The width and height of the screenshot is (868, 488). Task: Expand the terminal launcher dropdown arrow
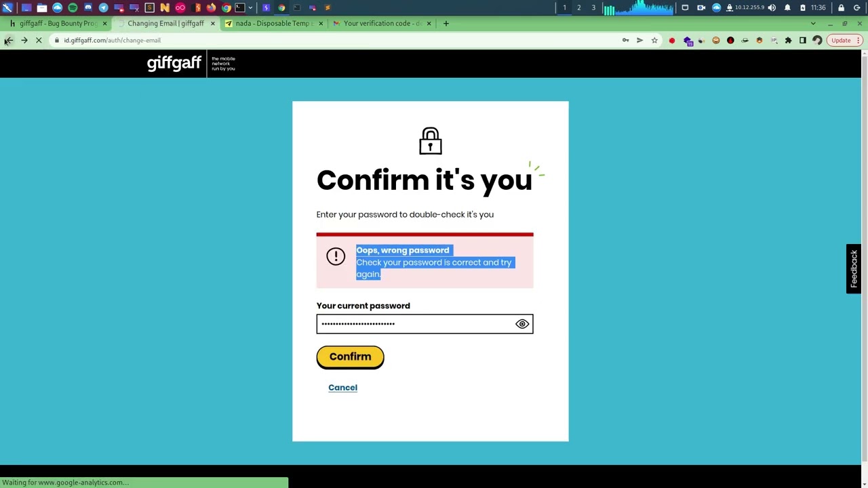[x=250, y=7]
